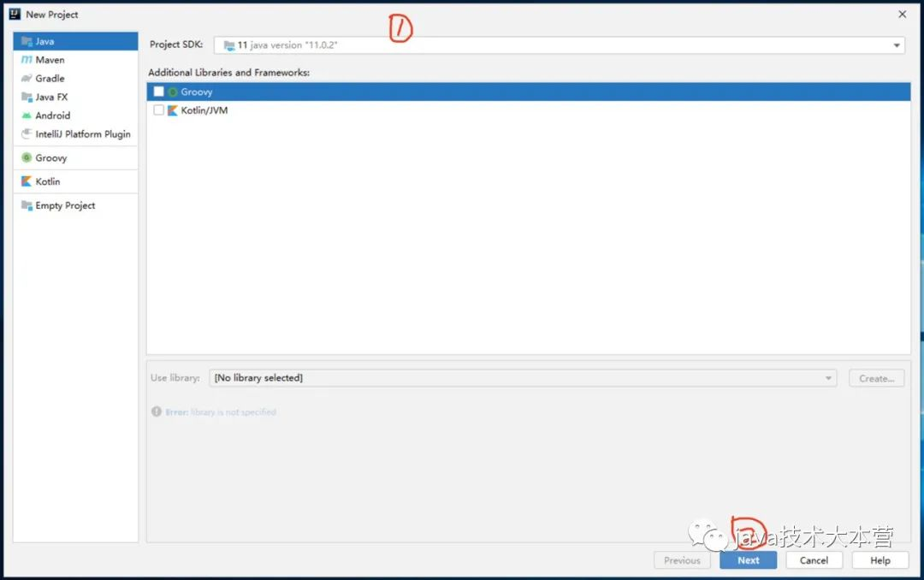Viewport: 924px width, 580px height.
Task: Click the IntelliJ logo in title bar
Action: pos(15,15)
